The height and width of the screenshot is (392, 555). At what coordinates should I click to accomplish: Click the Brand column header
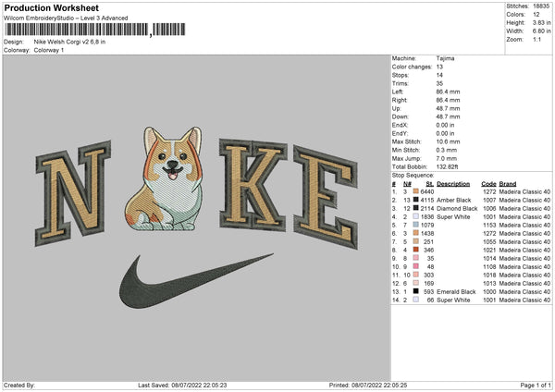click(507, 183)
